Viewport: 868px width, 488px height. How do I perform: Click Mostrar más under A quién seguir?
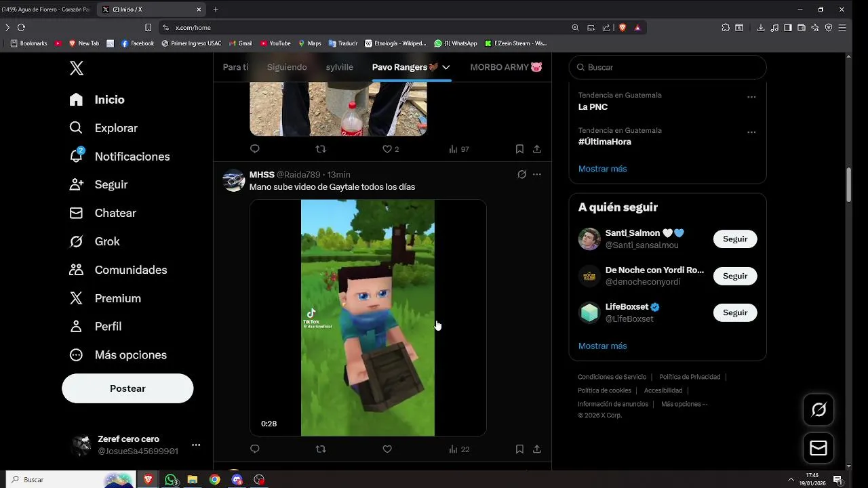coord(602,346)
